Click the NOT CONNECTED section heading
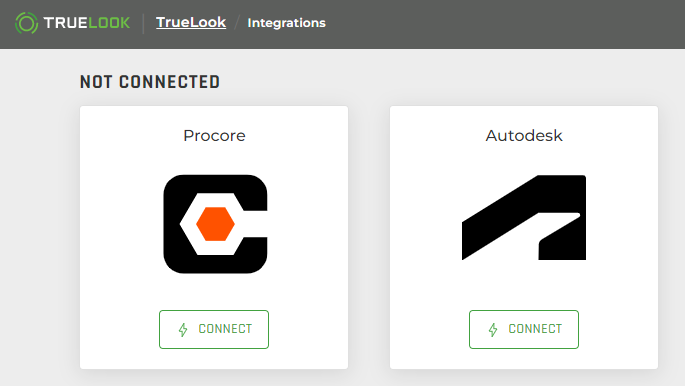The image size is (685, 386). 150,82
